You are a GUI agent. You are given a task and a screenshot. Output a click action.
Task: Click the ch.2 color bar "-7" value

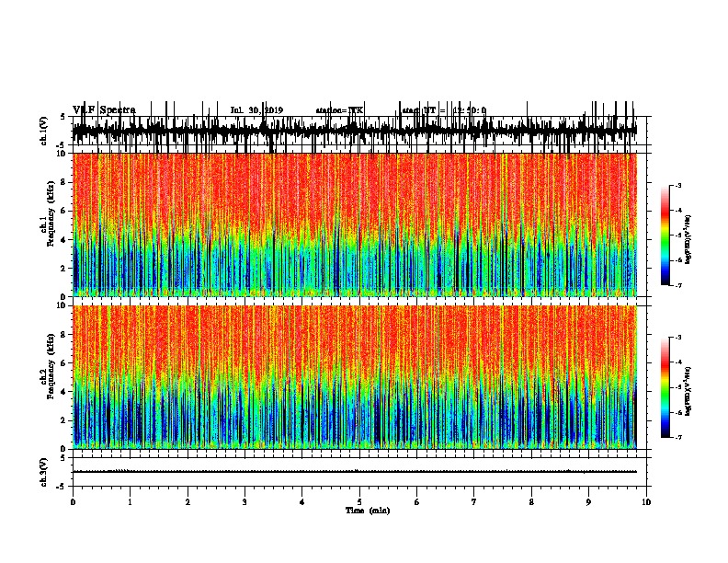tap(677, 437)
